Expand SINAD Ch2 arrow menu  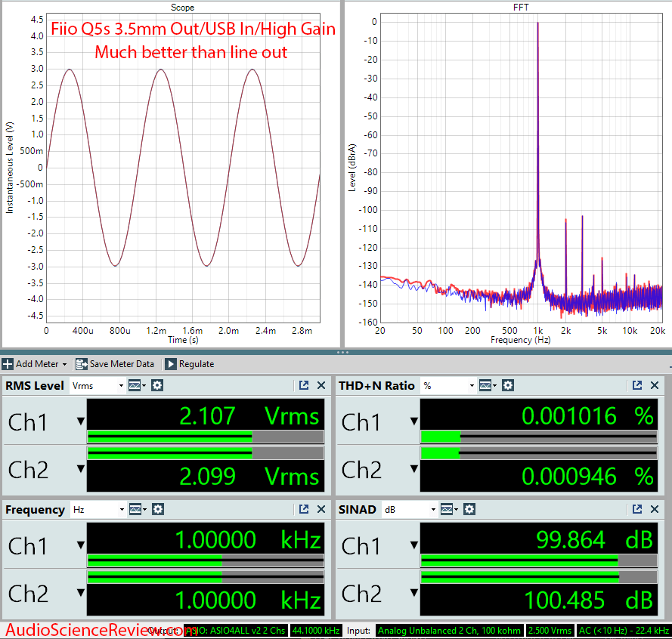pos(414,593)
